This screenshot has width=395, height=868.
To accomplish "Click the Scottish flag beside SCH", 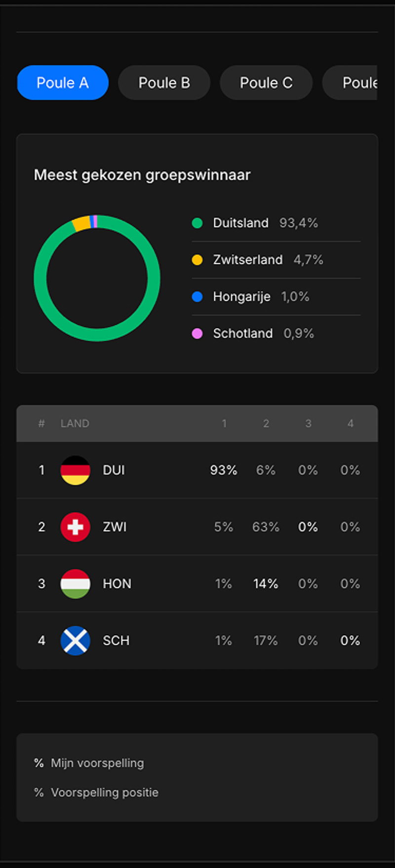I will pyautogui.click(x=75, y=640).
